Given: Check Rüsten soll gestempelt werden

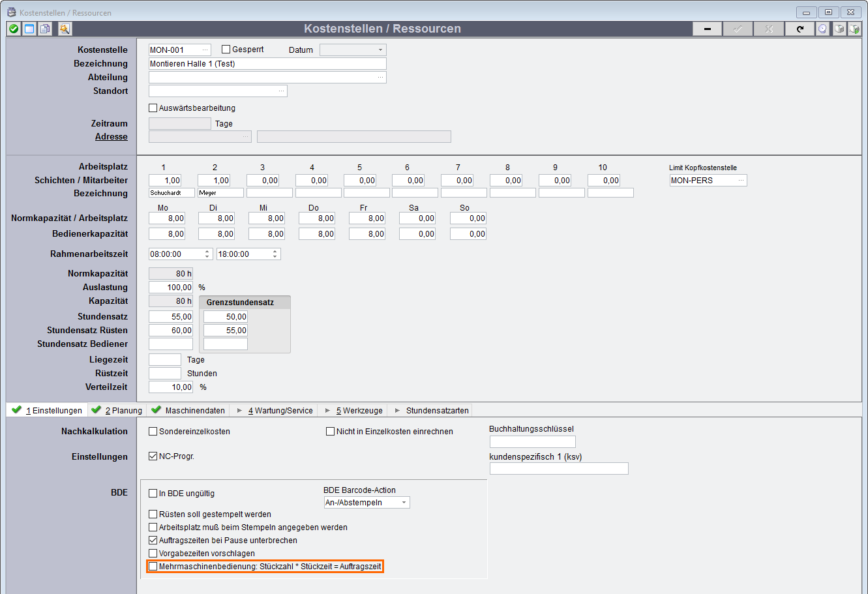Looking at the screenshot, I should [153, 514].
